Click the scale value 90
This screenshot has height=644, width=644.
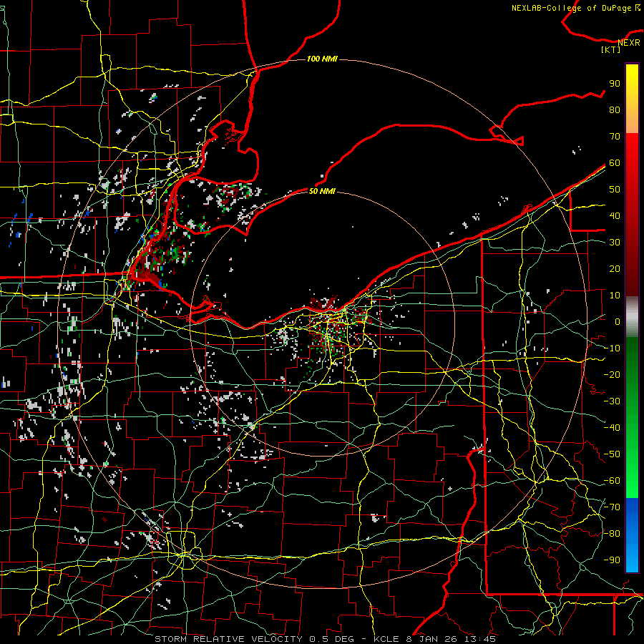pos(615,84)
